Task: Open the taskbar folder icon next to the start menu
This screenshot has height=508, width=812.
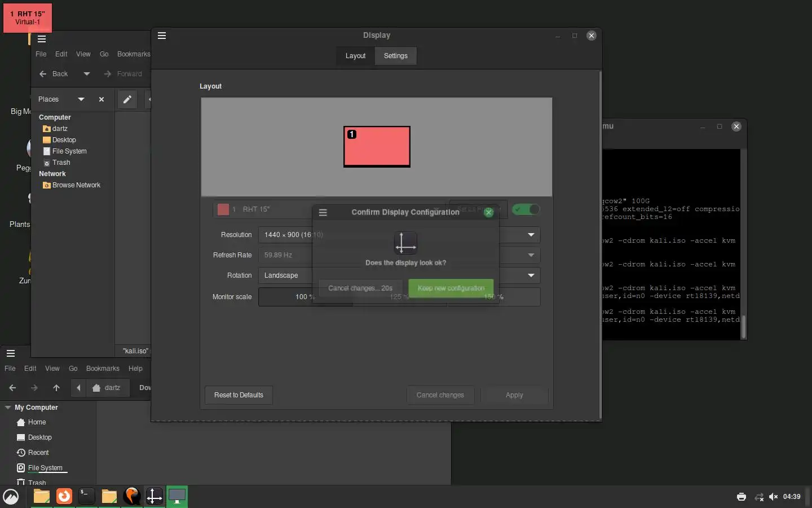Action: click(42, 496)
